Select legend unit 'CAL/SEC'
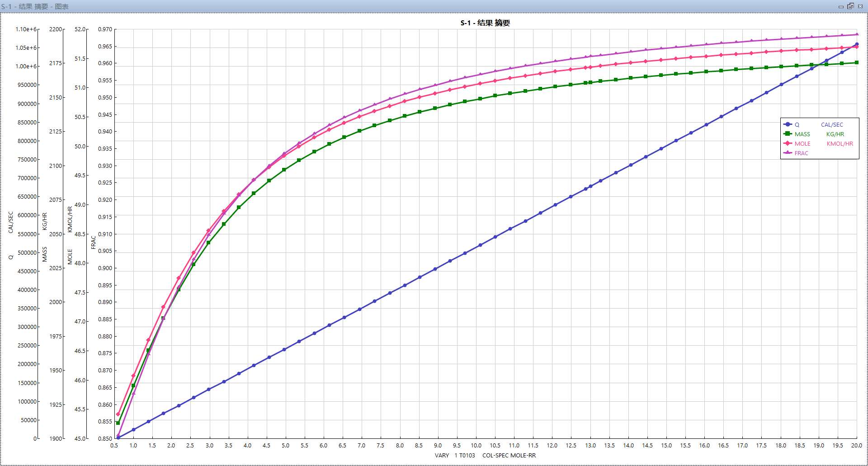868x466 pixels. (832, 125)
